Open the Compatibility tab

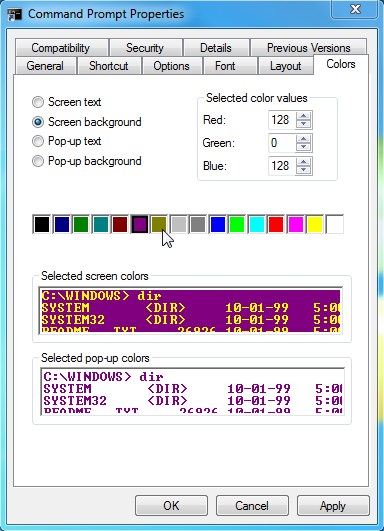[61, 48]
